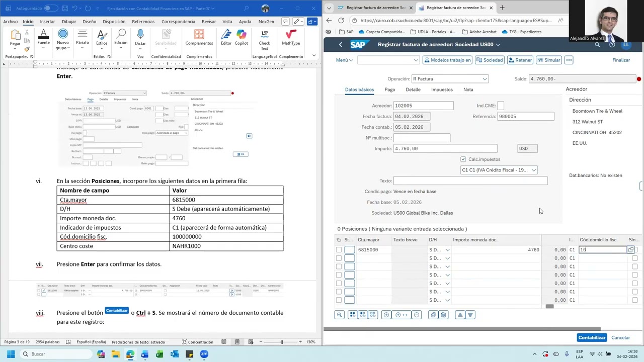Open Word comments icon in ribbon
Image resolution: width=644 pixels, height=362 pixels.
[285, 22]
